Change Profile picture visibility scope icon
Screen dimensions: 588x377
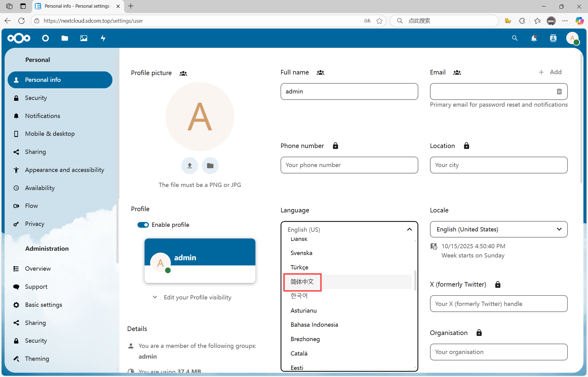(183, 73)
